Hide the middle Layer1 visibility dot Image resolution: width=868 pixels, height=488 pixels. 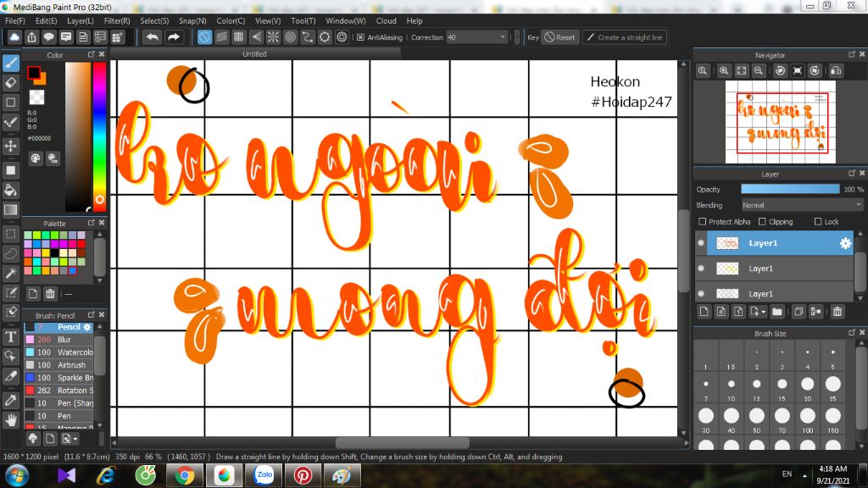pos(701,269)
